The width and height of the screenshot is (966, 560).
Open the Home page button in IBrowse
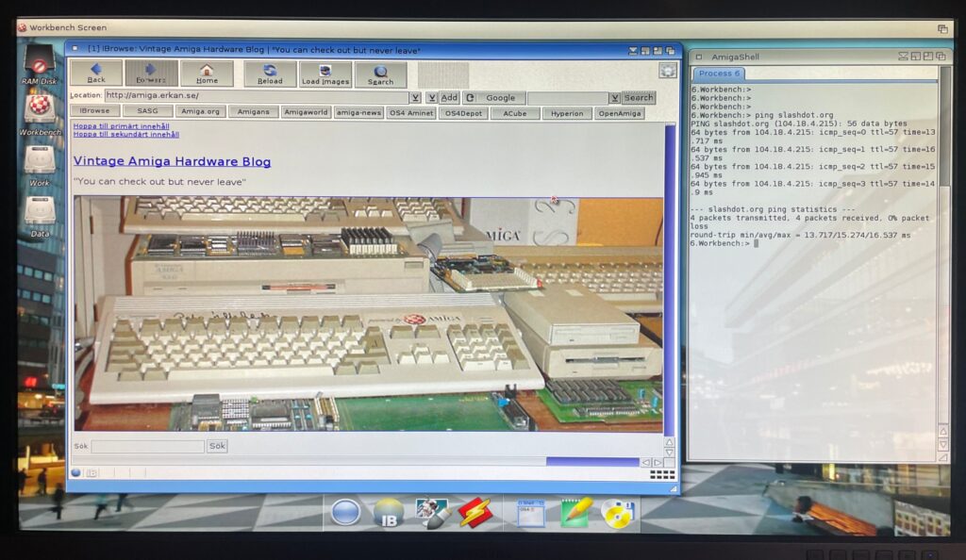coord(207,74)
